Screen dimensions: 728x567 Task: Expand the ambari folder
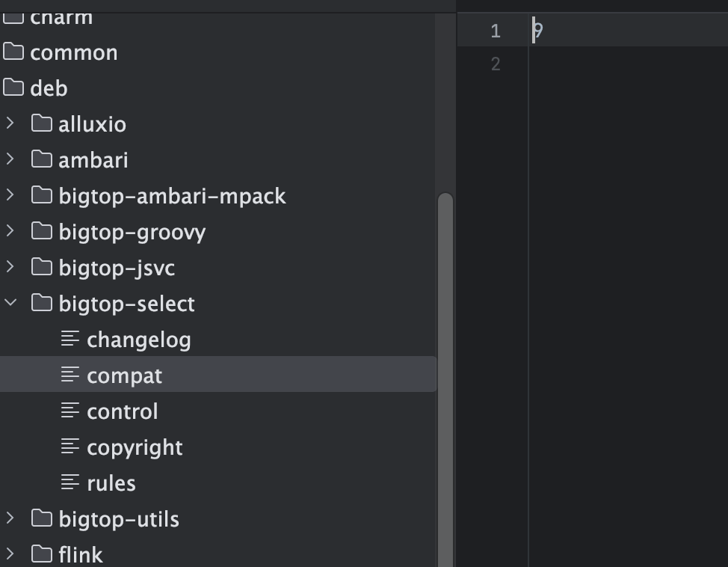point(10,159)
